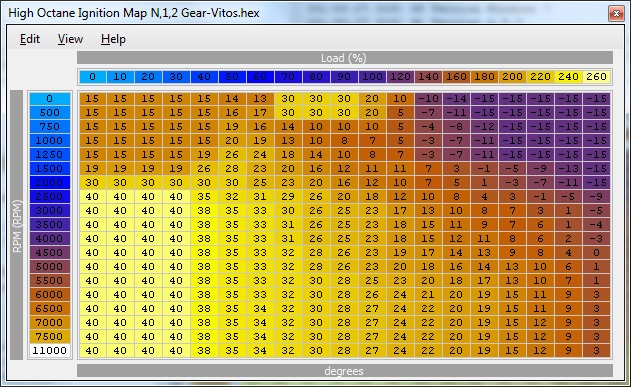
Task: Select the Load axis header 120
Action: point(400,76)
